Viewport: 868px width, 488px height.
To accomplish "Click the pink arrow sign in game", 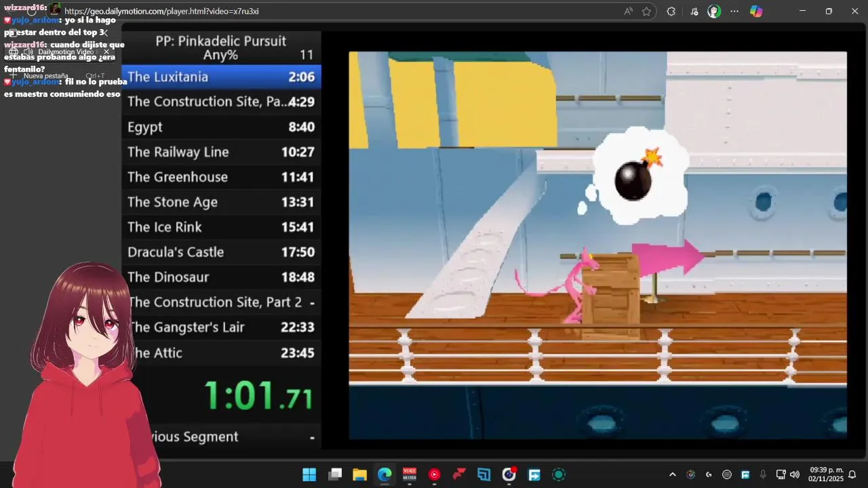I will [x=669, y=258].
